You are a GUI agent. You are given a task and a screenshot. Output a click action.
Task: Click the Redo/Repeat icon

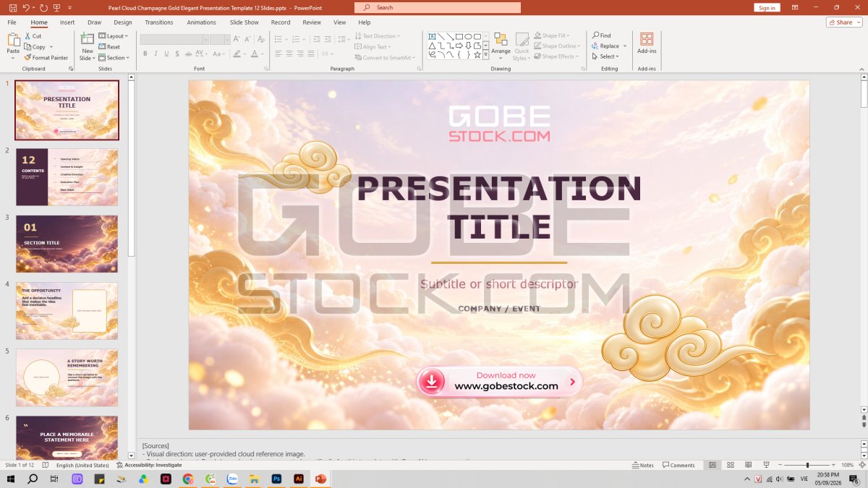[x=44, y=7]
